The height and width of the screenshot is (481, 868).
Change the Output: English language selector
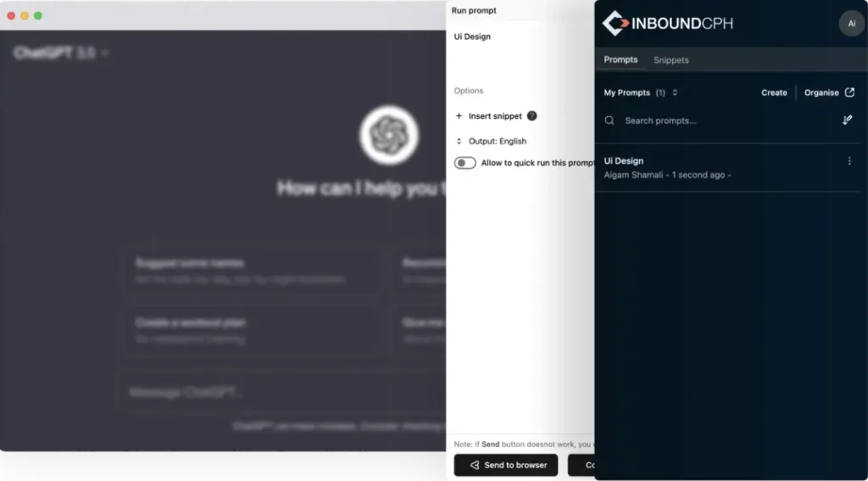(x=491, y=142)
